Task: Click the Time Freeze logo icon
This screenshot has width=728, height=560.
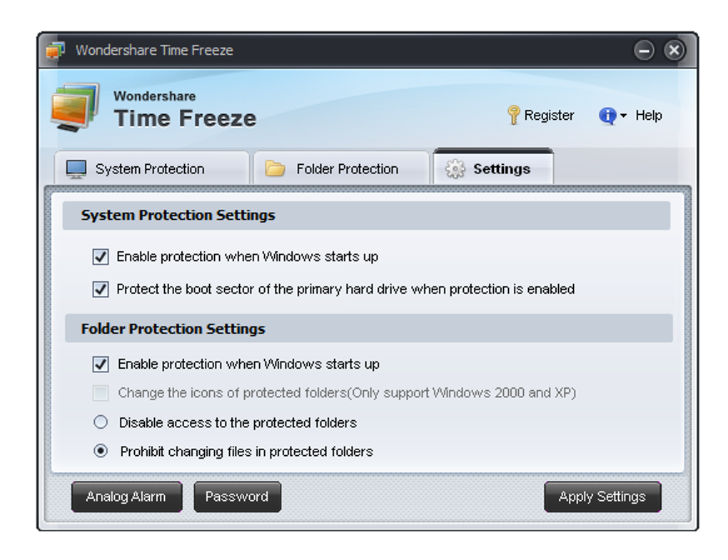Action: (74, 107)
